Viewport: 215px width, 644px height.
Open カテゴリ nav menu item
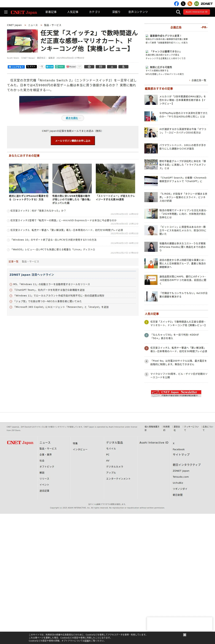point(94,12)
